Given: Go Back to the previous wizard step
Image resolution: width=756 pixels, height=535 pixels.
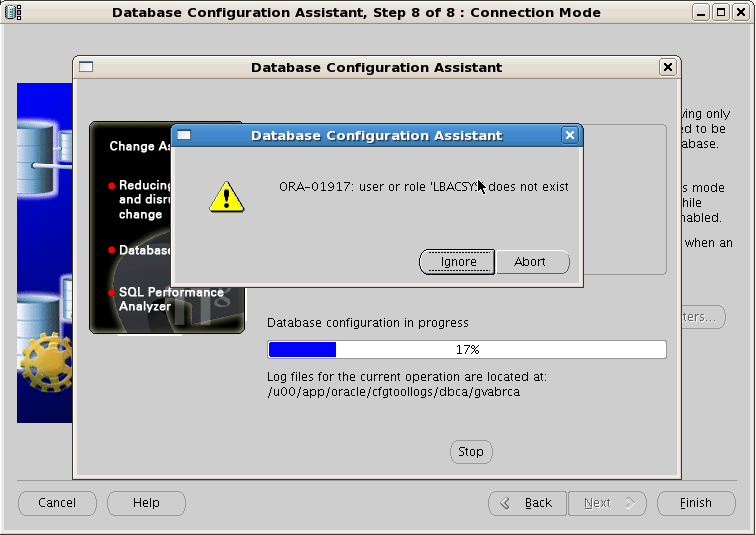Looking at the screenshot, I should click(x=527, y=503).
